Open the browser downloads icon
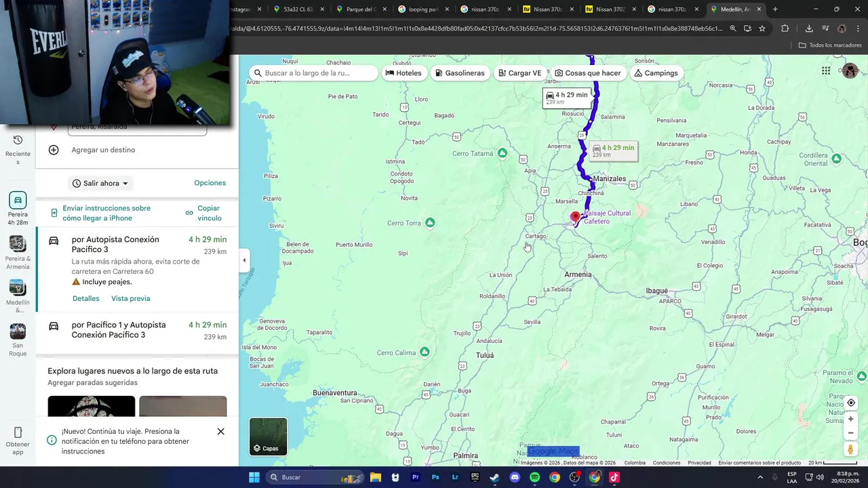 tap(809, 28)
